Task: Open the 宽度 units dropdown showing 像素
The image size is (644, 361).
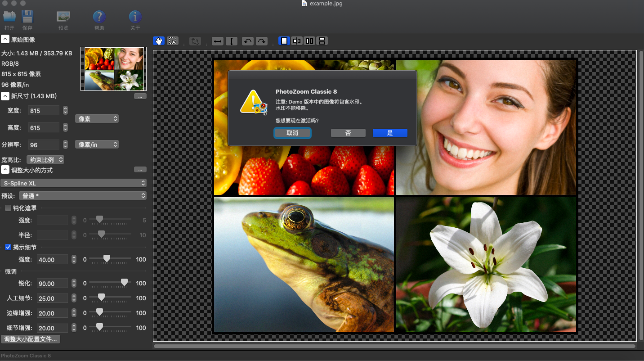Action: click(x=97, y=118)
